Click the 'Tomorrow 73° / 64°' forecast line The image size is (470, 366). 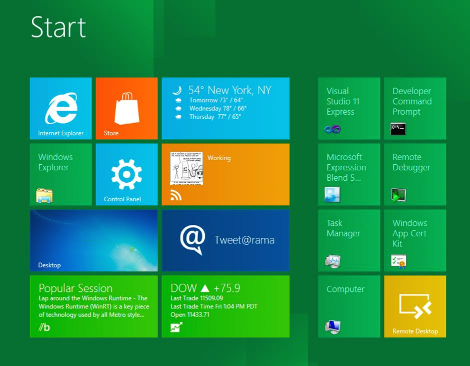[216, 100]
